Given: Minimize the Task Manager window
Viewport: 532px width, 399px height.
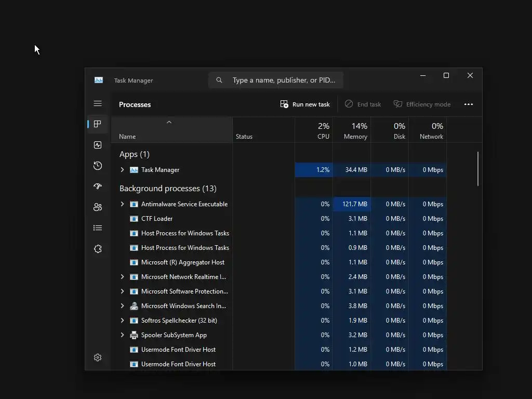Looking at the screenshot, I should click(423, 76).
